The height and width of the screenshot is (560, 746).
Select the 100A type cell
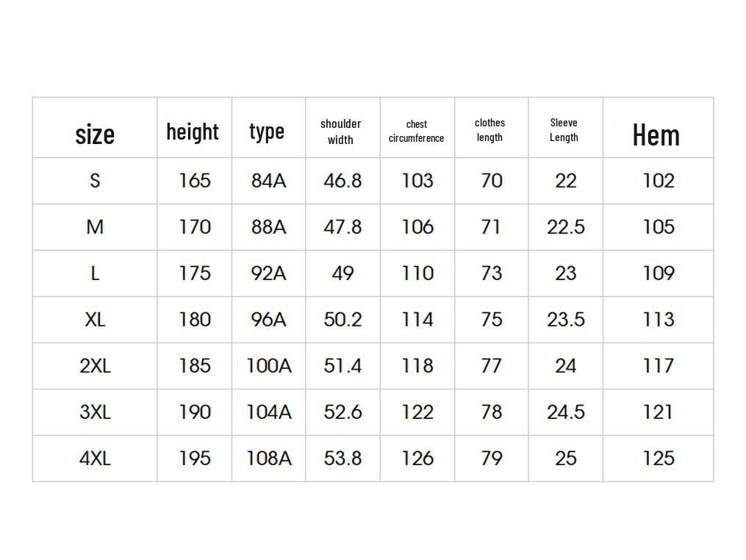coord(268,366)
